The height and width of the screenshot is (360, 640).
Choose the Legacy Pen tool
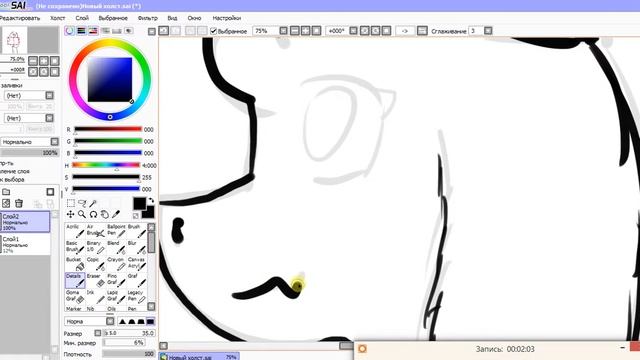[136, 297]
